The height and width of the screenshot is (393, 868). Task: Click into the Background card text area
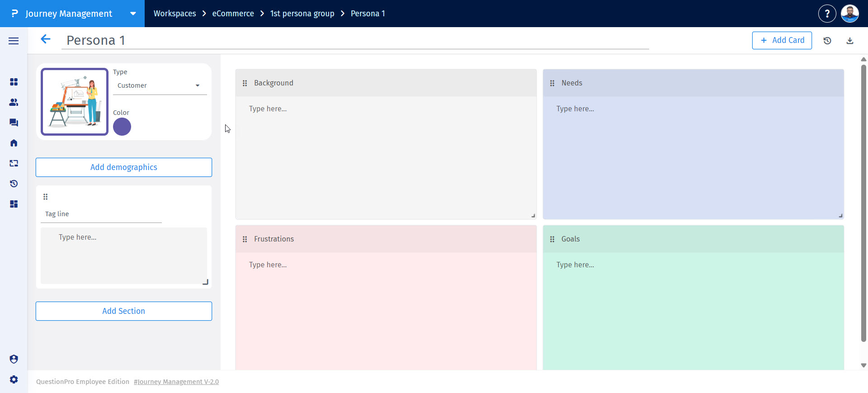(386, 157)
